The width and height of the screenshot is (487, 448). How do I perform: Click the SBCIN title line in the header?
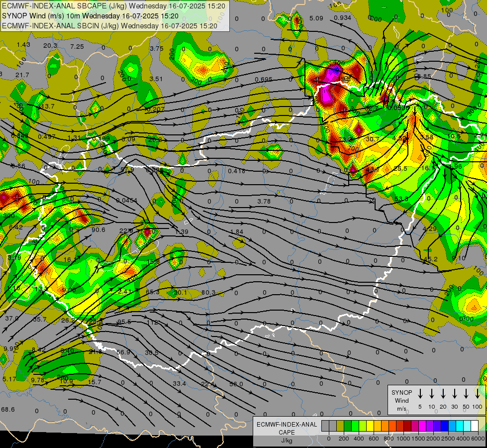[x=109, y=26]
